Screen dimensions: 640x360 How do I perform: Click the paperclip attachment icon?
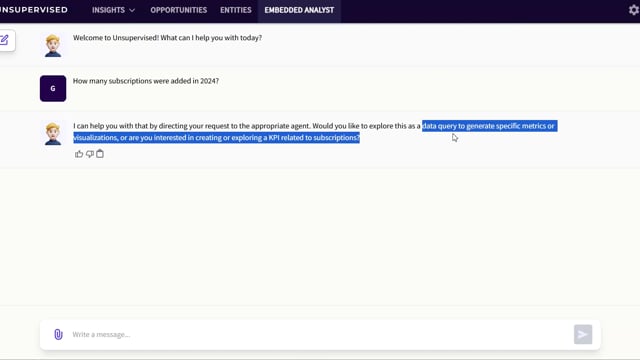(58, 334)
